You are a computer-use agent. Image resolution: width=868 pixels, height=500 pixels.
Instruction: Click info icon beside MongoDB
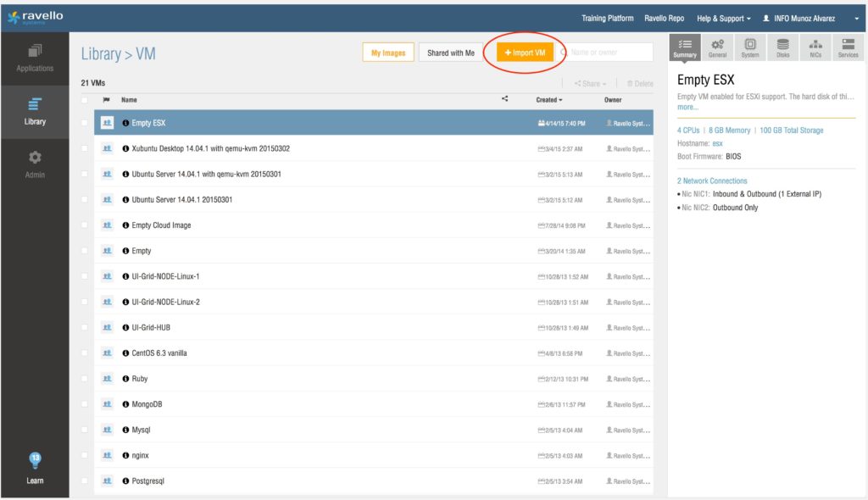[x=125, y=404]
